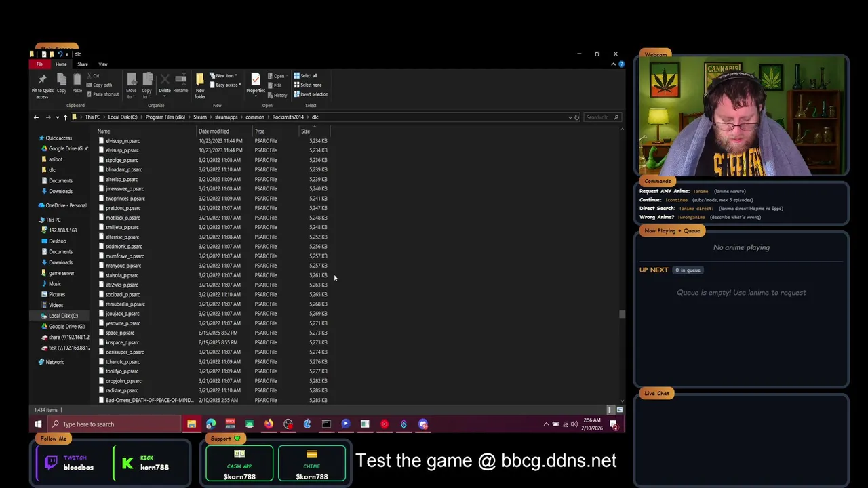Open the Delete dropdown arrow
Image resolution: width=868 pixels, height=488 pixels.
(x=165, y=96)
